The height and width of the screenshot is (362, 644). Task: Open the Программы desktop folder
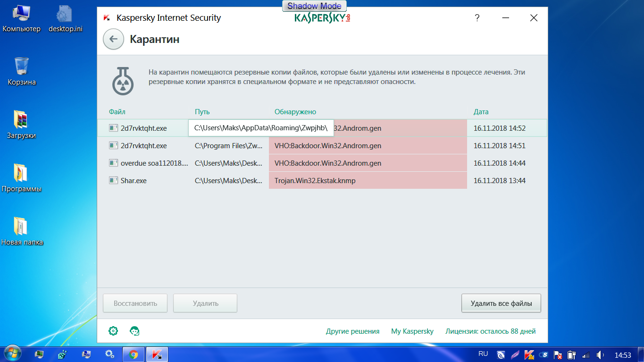[22, 178]
